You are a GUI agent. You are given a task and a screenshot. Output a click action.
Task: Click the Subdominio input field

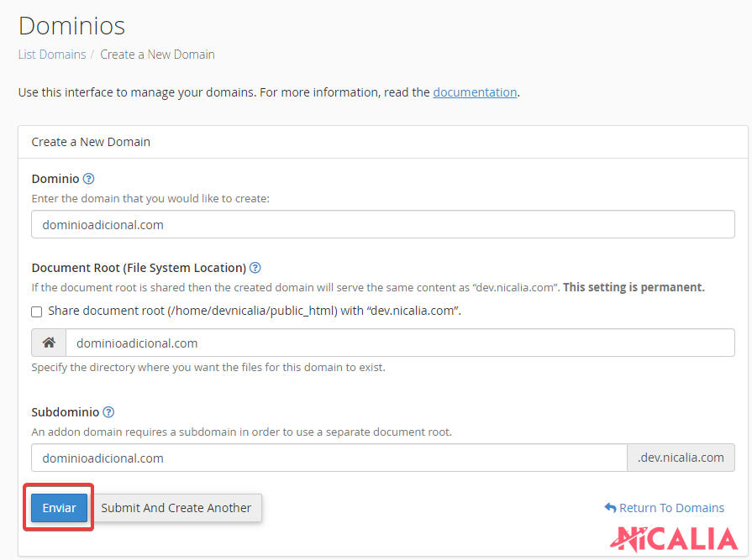(329, 458)
